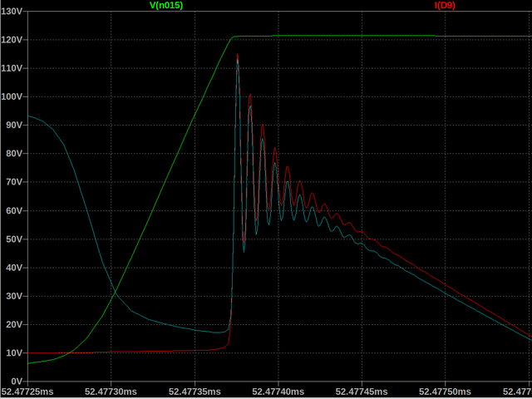Viewport: 532px width, 399px height.
Task: Click the 52.47730ms time axis label
Action: (x=111, y=391)
